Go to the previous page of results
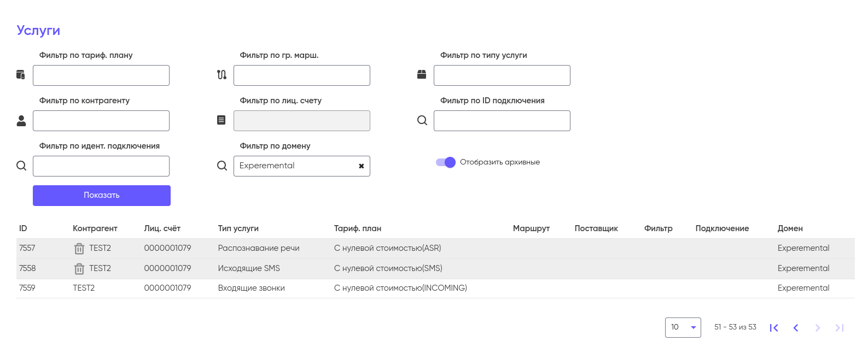Viewport: 868px width, 347px height. (x=796, y=328)
